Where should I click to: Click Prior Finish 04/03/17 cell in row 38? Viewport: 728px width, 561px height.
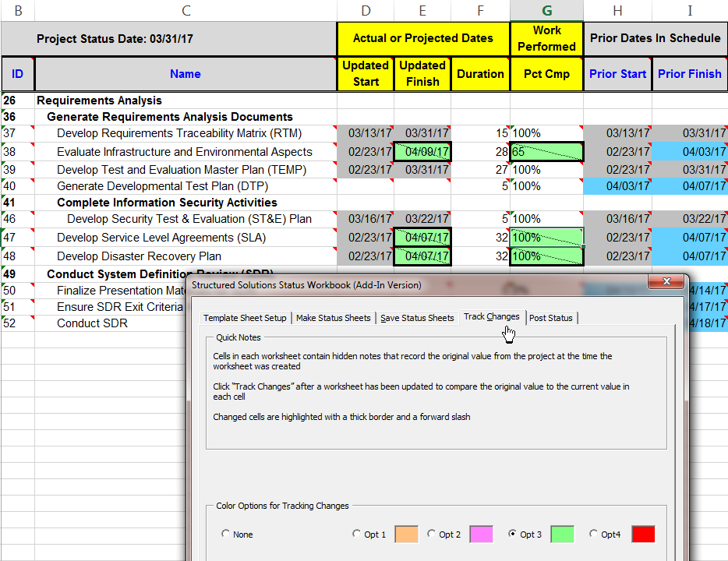tap(690, 152)
